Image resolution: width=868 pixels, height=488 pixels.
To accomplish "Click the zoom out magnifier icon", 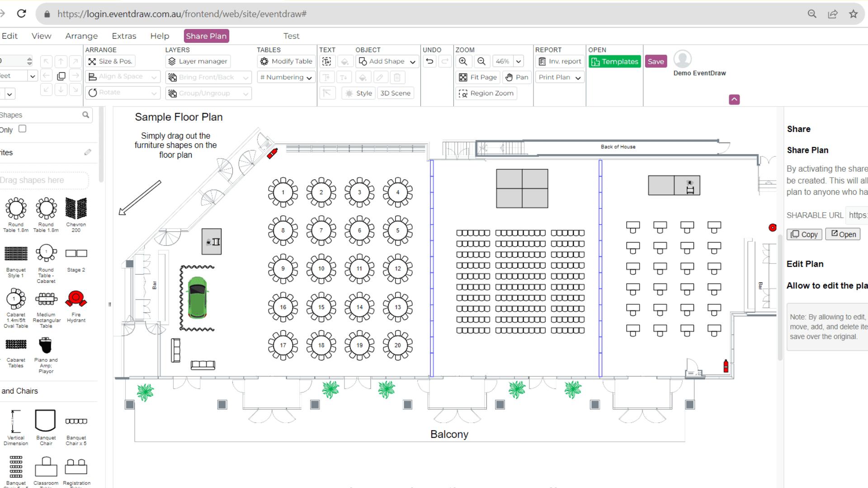I will pos(481,61).
